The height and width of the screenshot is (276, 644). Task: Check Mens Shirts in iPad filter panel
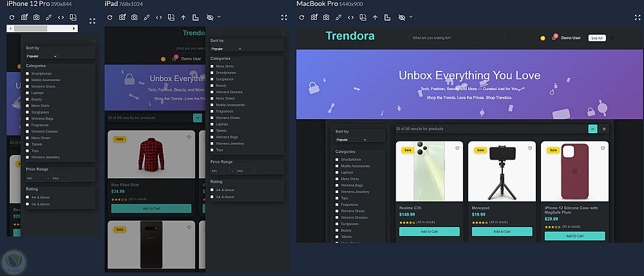(x=212, y=66)
